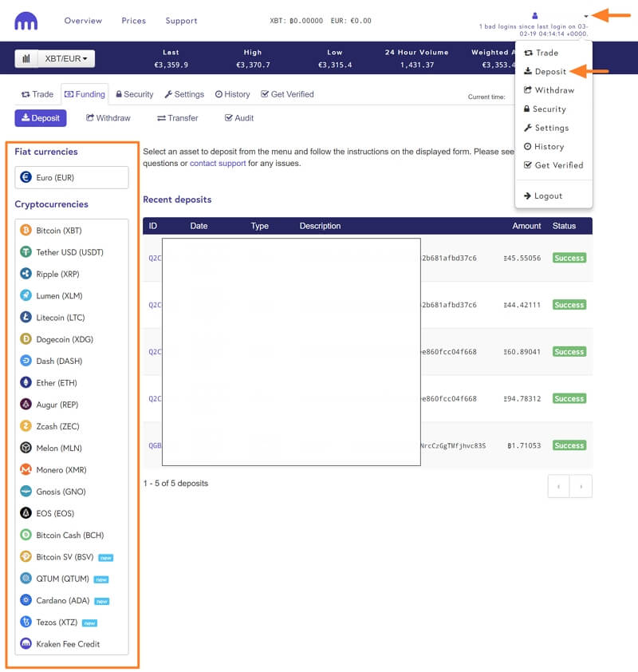Screen dimensions: 638x672
Task: Click the Tezos (XTZ) coin icon
Action: pos(26,622)
